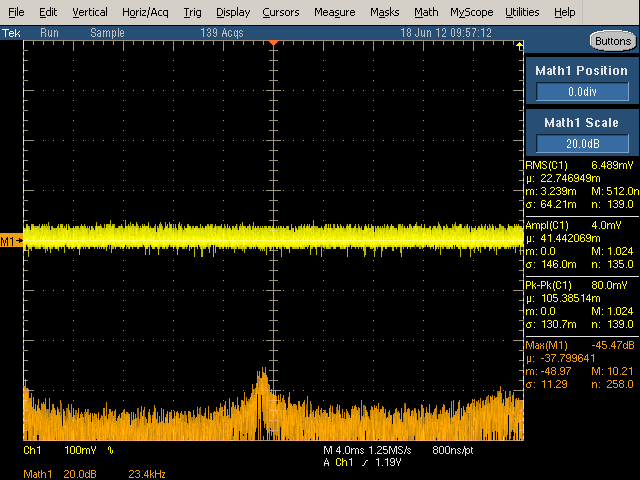
Task: Click the 800ns/pt resolution readout
Action: tap(453, 450)
